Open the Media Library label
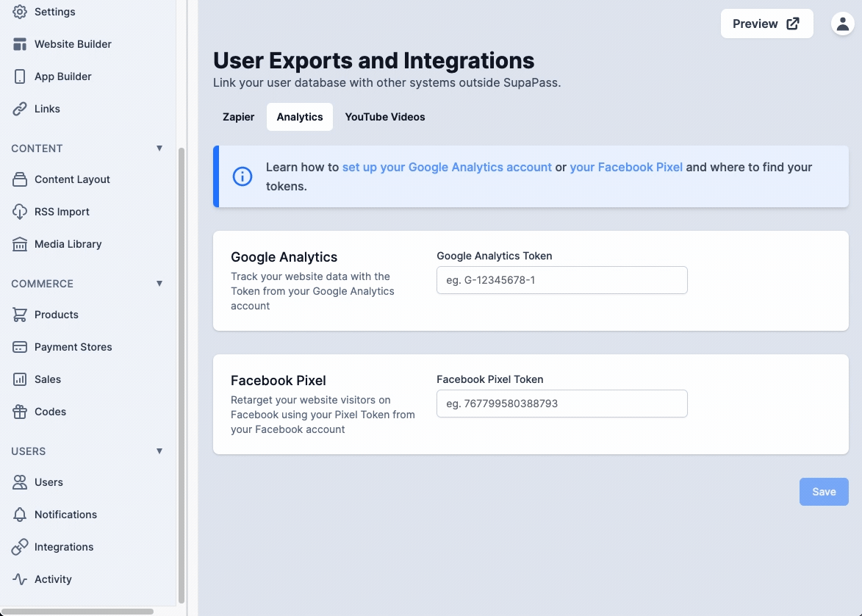 [68, 244]
